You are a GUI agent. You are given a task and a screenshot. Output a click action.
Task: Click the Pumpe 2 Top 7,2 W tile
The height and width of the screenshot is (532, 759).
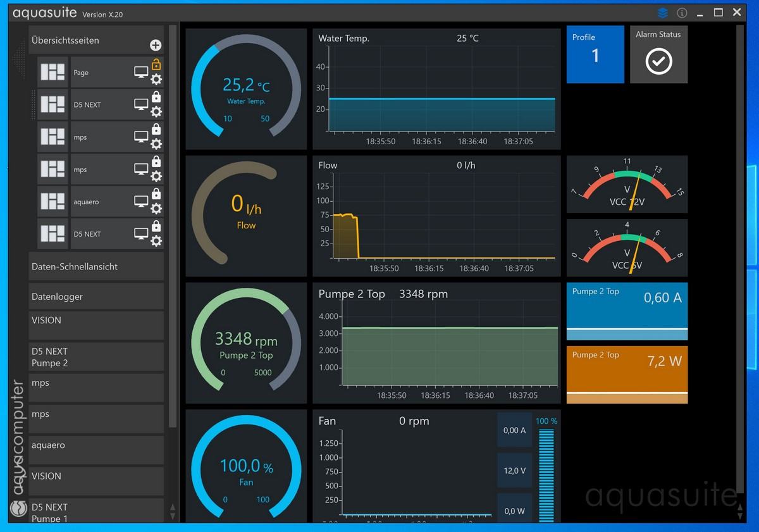pos(627,374)
